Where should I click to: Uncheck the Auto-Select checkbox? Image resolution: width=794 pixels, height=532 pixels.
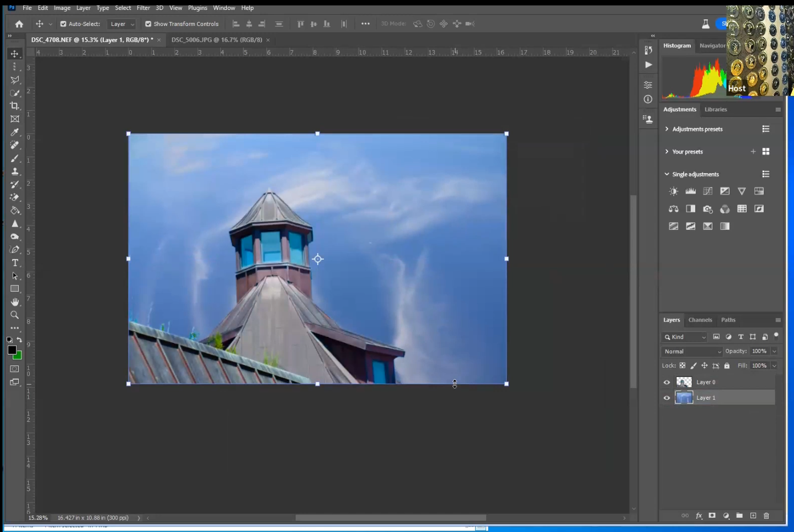[63, 24]
